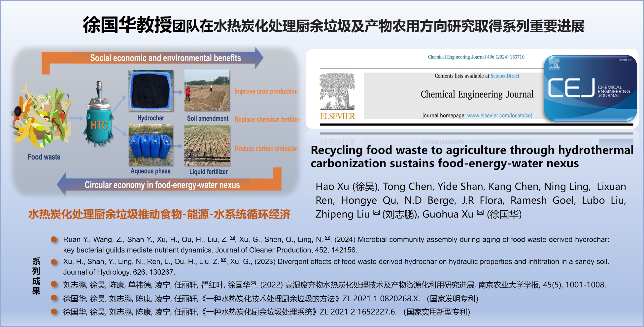644x327 pixels.
Task: Click the Elsevier tree logo
Action: click(337, 91)
